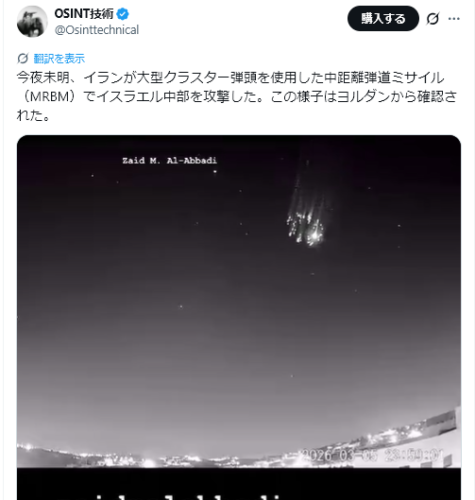Image resolution: width=475 pixels, height=500 pixels.
Task: Click the bright star below the watermark
Action: 215,172
